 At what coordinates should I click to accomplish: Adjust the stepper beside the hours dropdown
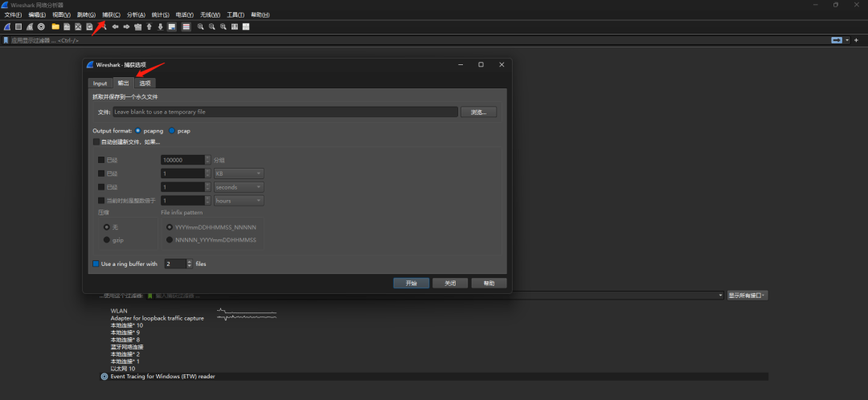point(207,200)
